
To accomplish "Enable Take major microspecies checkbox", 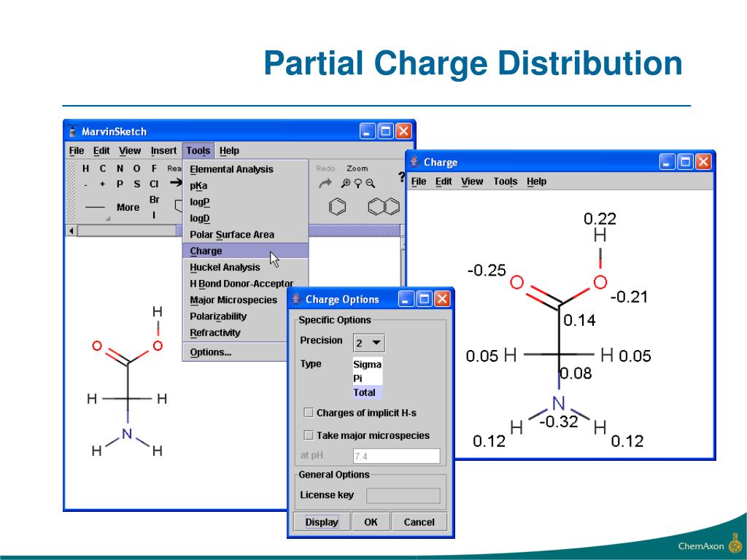I will tap(309, 435).
